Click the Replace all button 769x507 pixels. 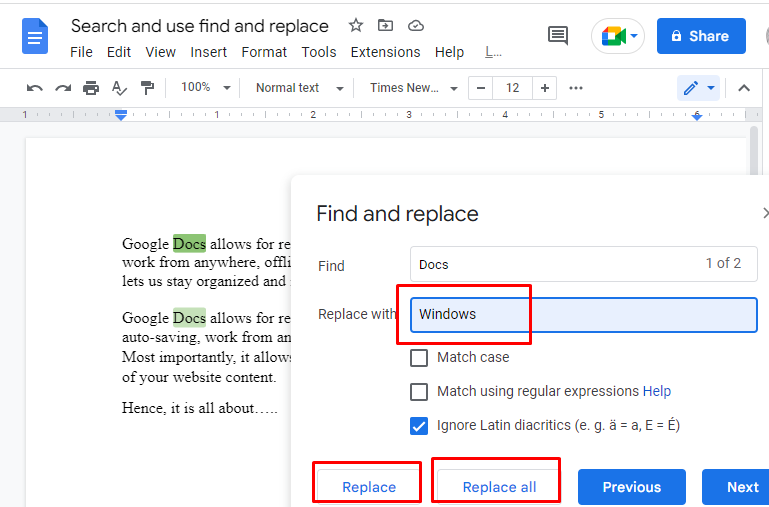pyautogui.click(x=499, y=487)
